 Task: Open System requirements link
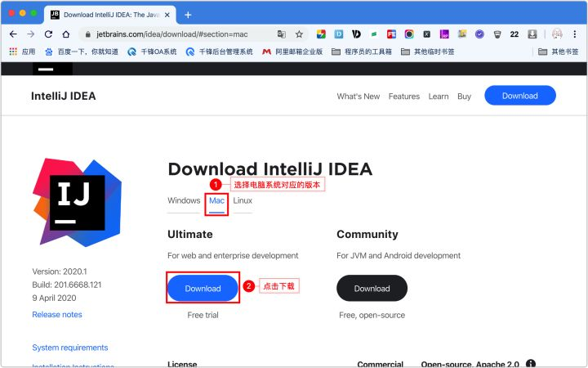click(x=70, y=348)
